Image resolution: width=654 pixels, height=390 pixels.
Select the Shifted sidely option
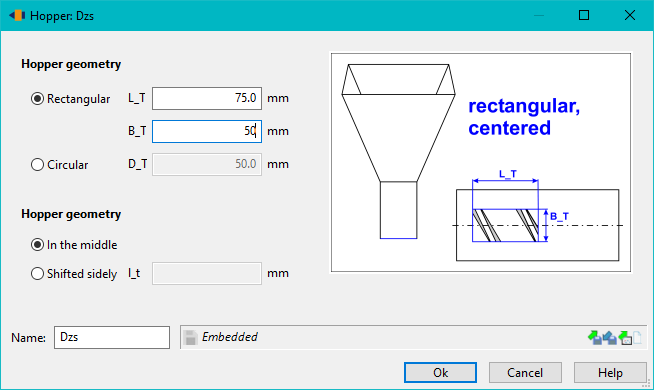click(x=74, y=274)
